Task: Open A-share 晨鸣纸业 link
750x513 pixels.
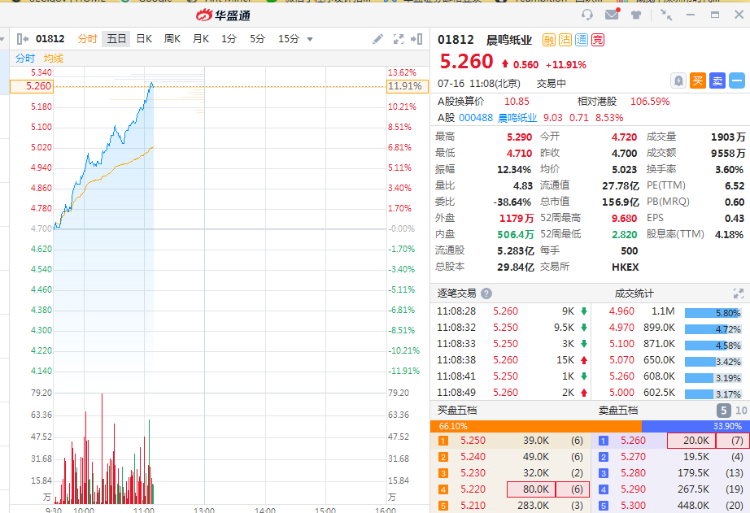Action: pyautogui.click(x=518, y=118)
